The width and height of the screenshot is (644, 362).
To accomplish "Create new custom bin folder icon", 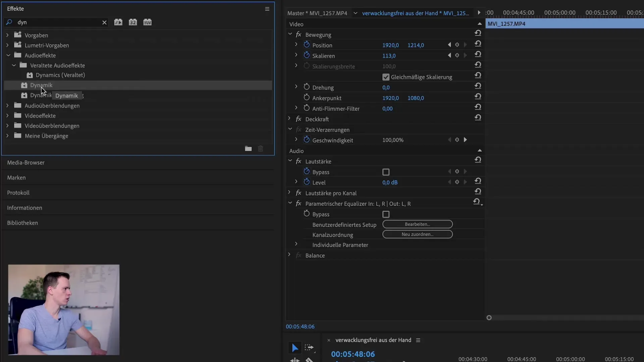I will tap(248, 148).
